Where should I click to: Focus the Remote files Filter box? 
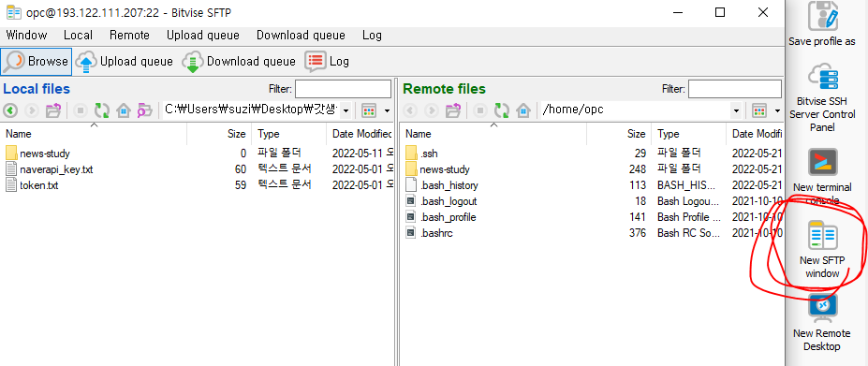click(735, 89)
